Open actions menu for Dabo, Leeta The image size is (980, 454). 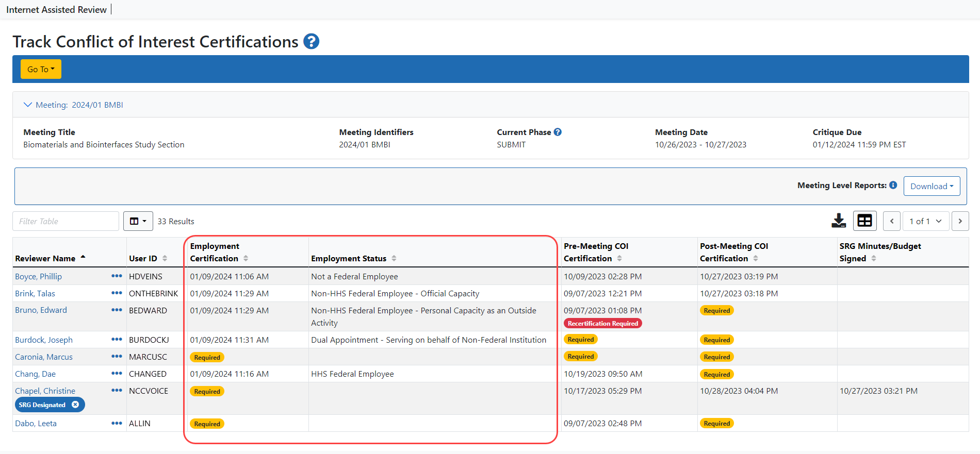pos(117,423)
